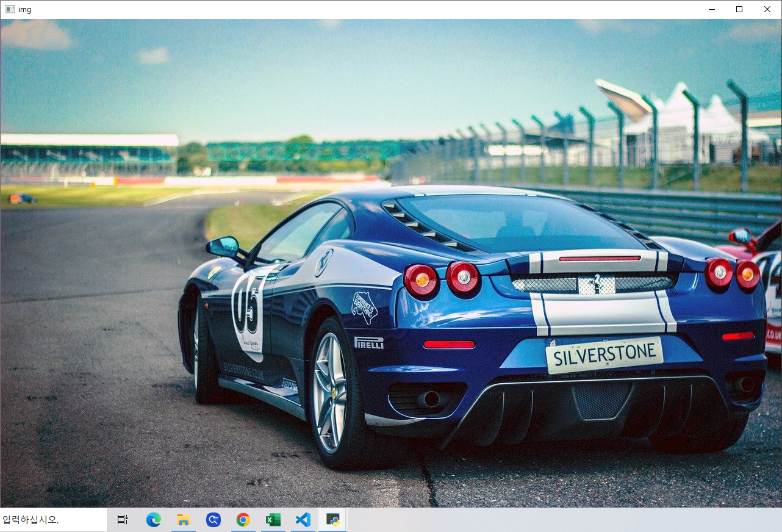The image size is (782, 532).
Task: Open File Explorer from the taskbar
Action: (184, 520)
